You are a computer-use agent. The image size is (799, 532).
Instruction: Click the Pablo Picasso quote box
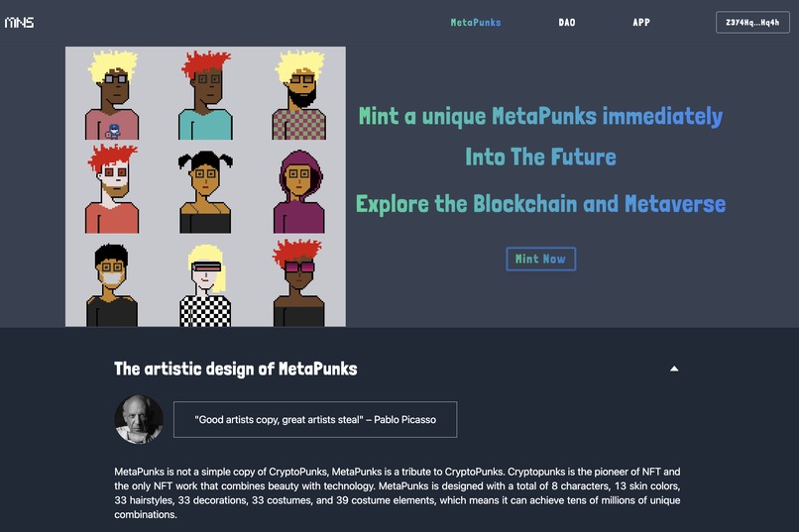315,419
